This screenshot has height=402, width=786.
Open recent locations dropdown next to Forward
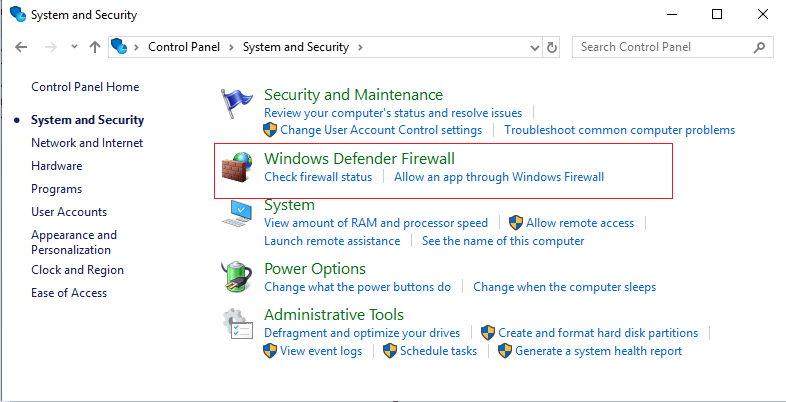click(x=74, y=47)
